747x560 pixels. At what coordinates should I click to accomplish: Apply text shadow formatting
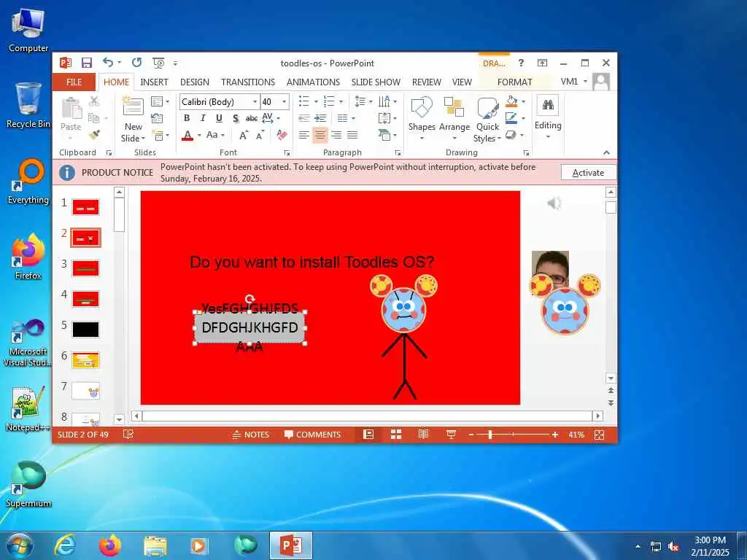pos(236,118)
